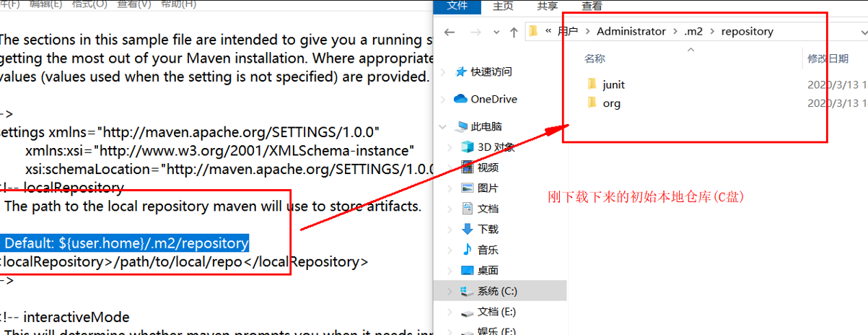Click the org folder icon

tap(592, 103)
